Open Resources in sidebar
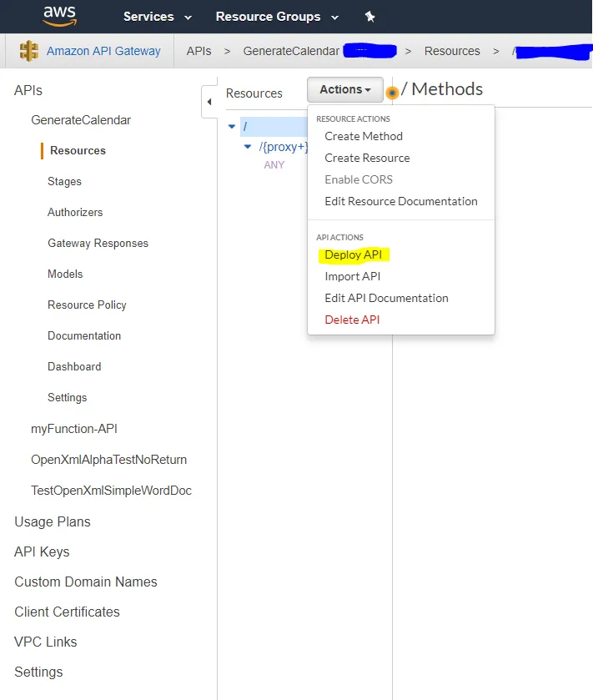 point(78,151)
